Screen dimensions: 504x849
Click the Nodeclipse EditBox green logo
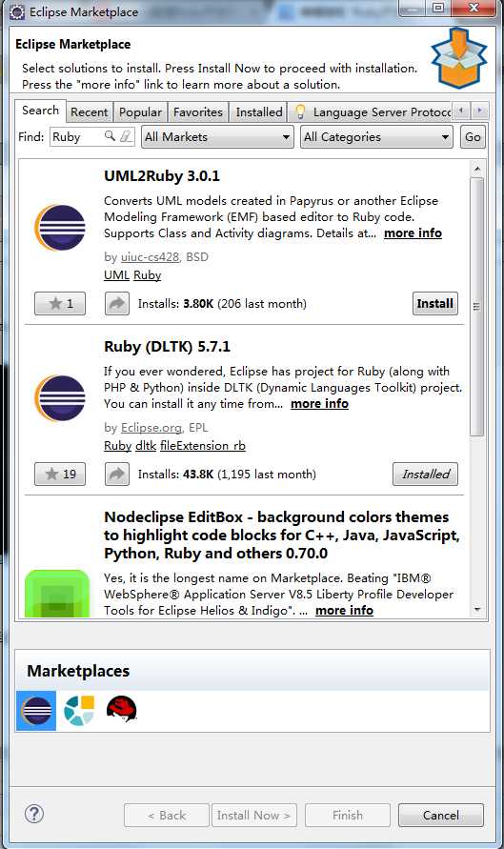point(57,593)
